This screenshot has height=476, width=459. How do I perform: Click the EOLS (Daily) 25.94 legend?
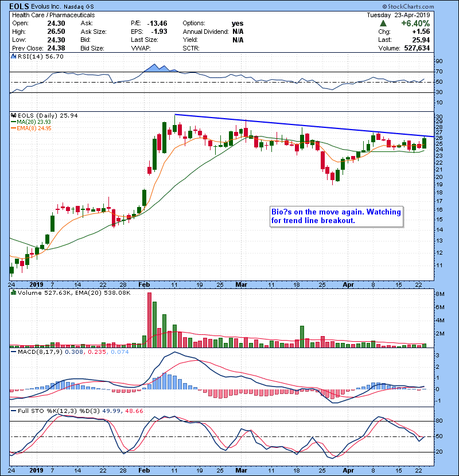point(48,115)
